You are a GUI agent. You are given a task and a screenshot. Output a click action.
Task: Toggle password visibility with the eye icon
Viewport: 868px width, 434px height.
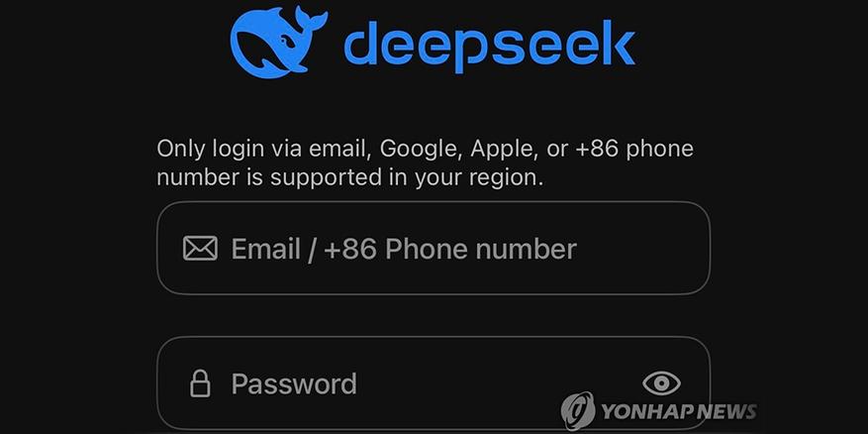tap(661, 383)
